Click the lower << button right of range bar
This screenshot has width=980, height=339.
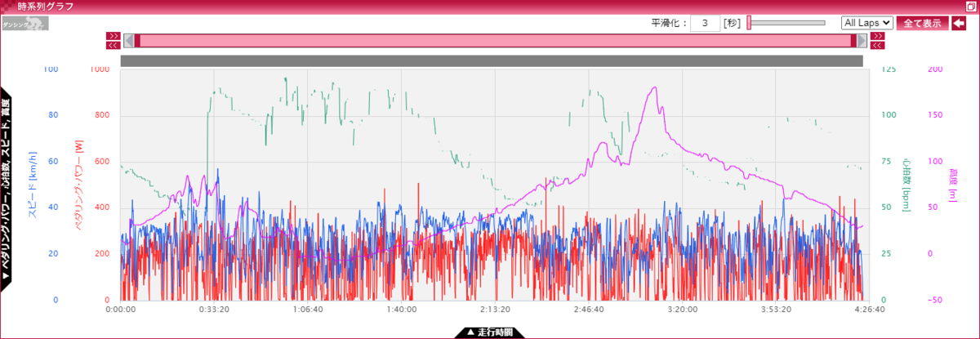pyautogui.click(x=878, y=46)
